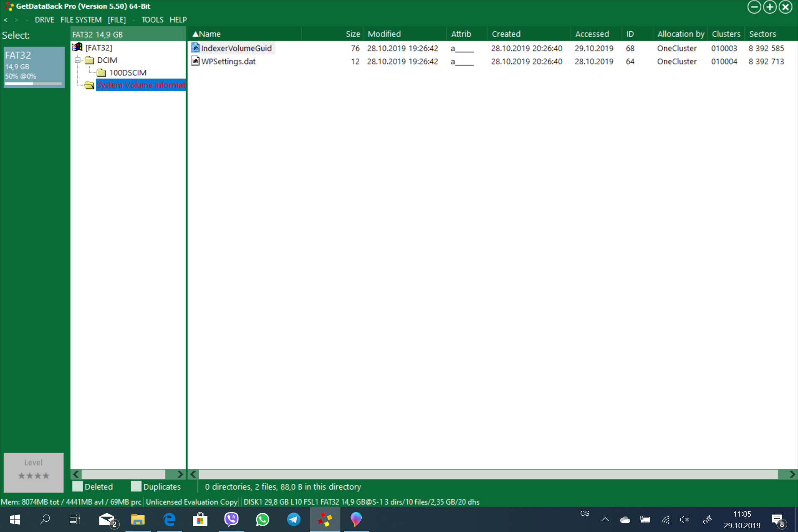This screenshot has width=798, height=532.
Task: Click the [FAT32] root drive icon
Action: click(x=77, y=47)
